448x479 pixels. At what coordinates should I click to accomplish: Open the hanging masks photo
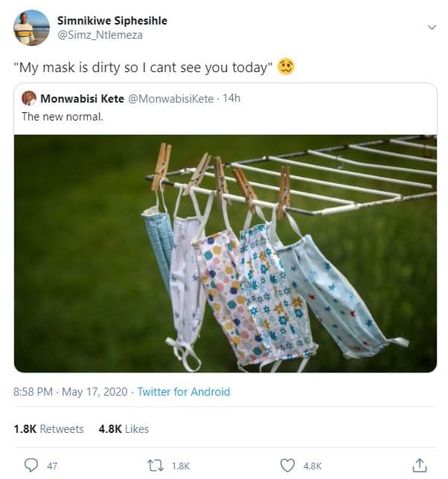(x=225, y=253)
